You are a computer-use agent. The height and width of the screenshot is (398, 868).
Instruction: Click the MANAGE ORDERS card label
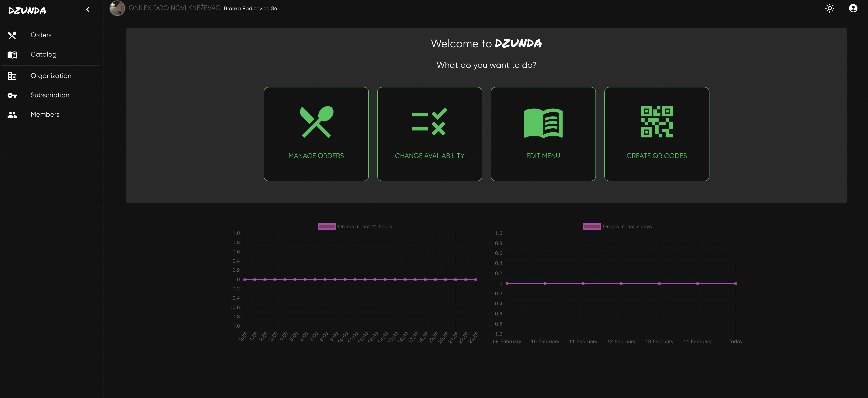pyautogui.click(x=316, y=156)
